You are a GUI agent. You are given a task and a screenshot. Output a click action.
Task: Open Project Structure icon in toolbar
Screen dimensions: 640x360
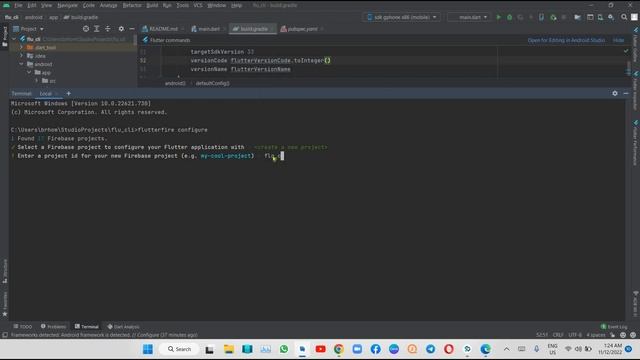pos(577,17)
